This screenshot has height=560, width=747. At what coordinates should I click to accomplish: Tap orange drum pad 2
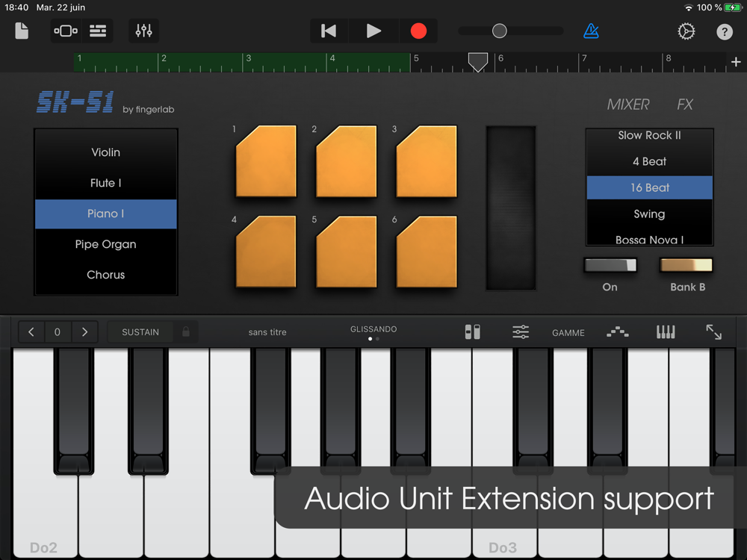(347, 161)
